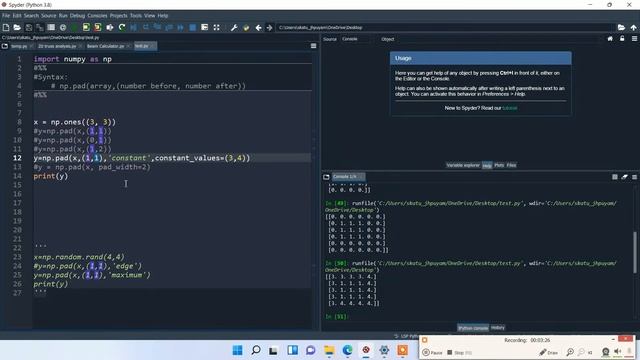Switch to History tab

coord(498,328)
